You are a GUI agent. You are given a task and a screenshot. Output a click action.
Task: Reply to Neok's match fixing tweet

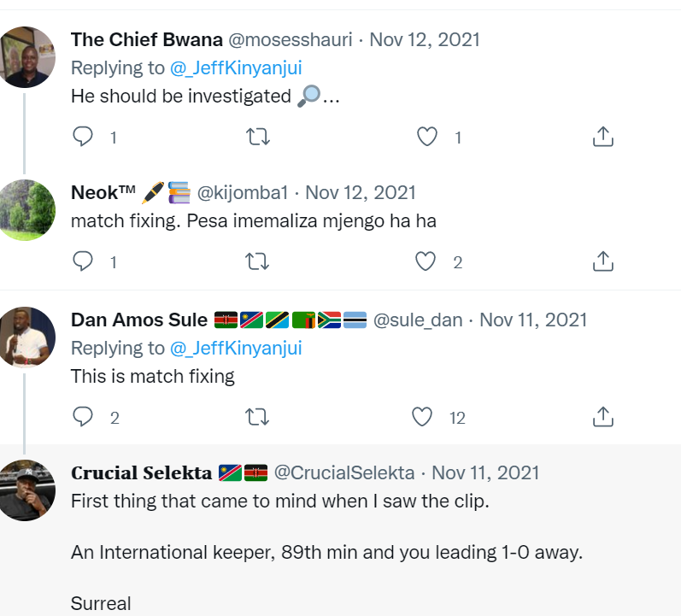tap(83, 261)
